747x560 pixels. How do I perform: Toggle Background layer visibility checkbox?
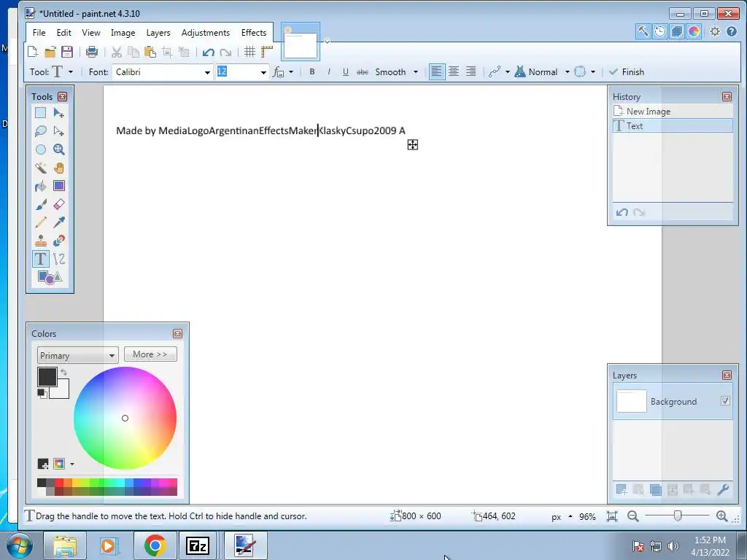pos(725,401)
